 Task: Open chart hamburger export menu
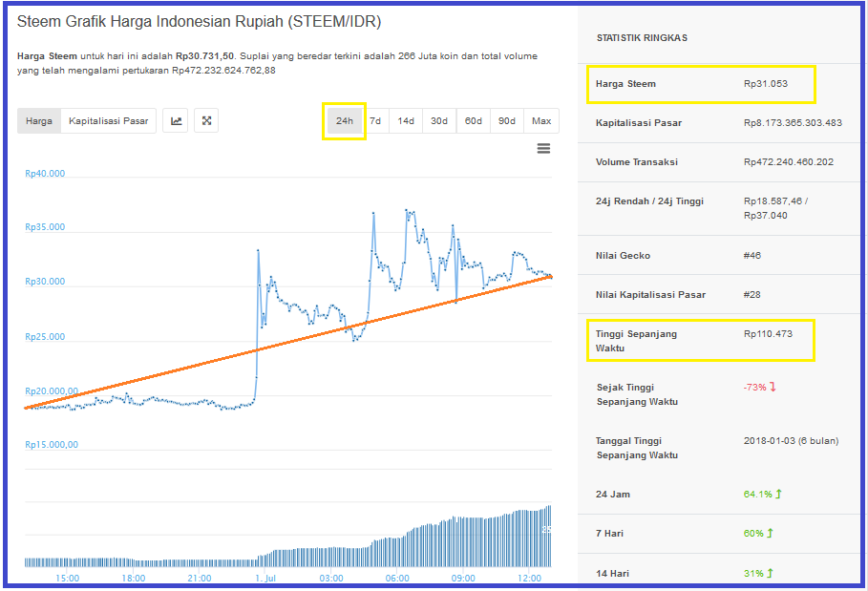[x=543, y=148]
